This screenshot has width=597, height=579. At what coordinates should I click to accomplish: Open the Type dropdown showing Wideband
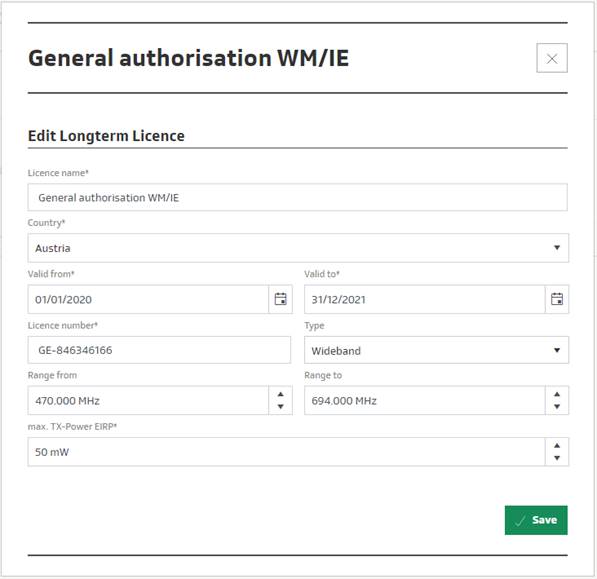pos(436,350)
